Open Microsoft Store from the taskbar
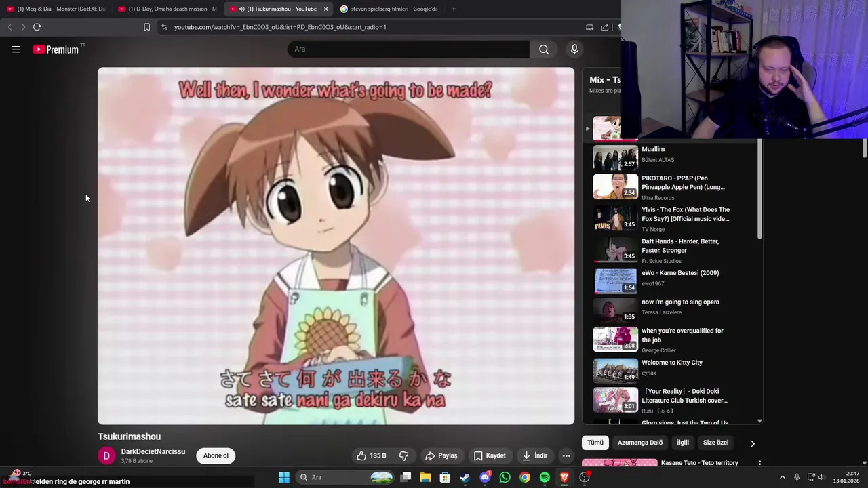868x488 pixels. pos(445,477)
